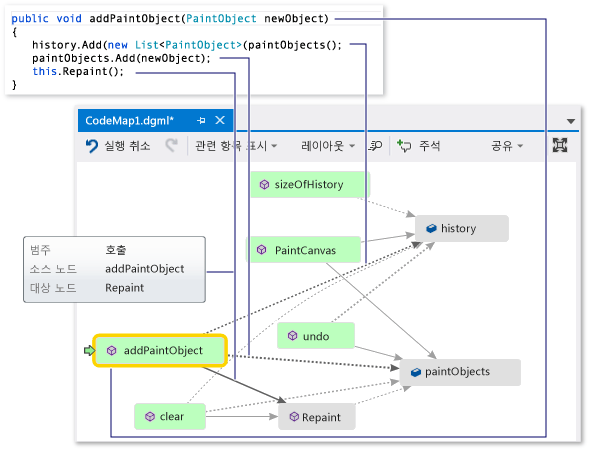The height and width of the screenshot is (450, 589).
Task: Open the 관련 항목 표시 dropdown
Action: coord(236,146)
